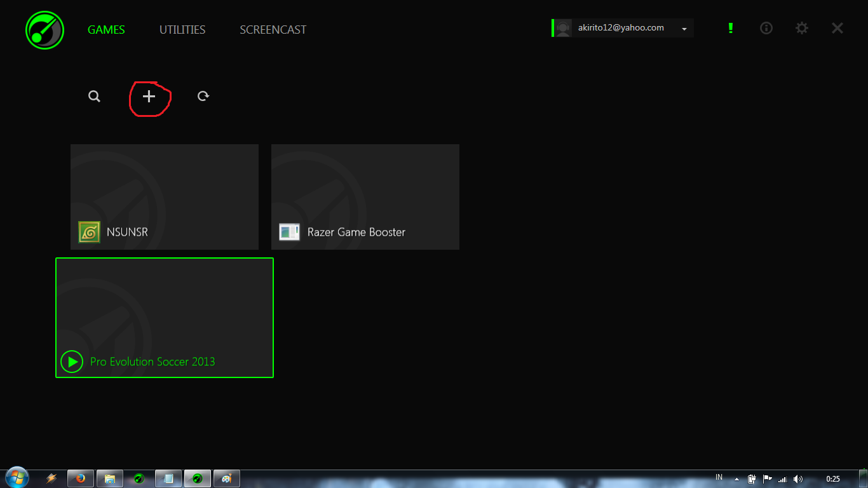
Task: Expand the account dropdown arrow beside akirito12@yahoo.com
Action: coord(684,29)
